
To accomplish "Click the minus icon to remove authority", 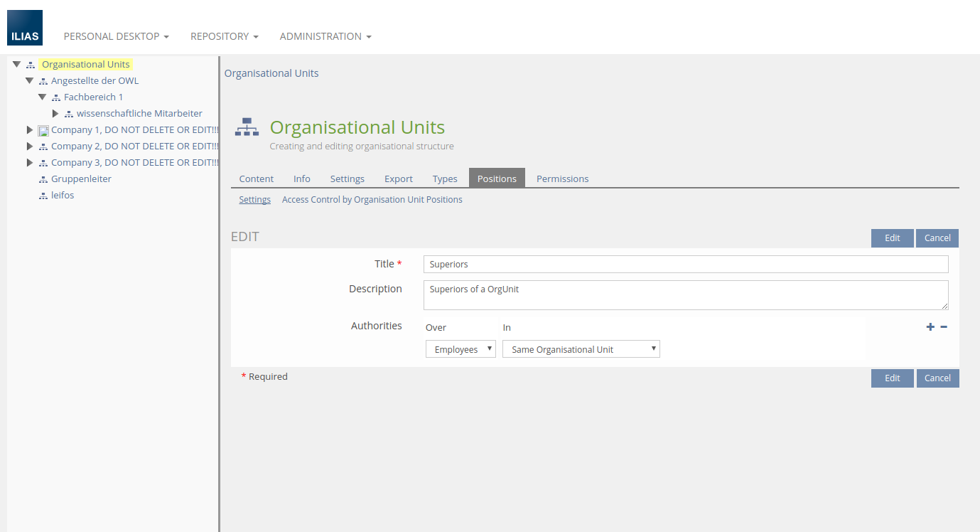I will click(944, 327).
